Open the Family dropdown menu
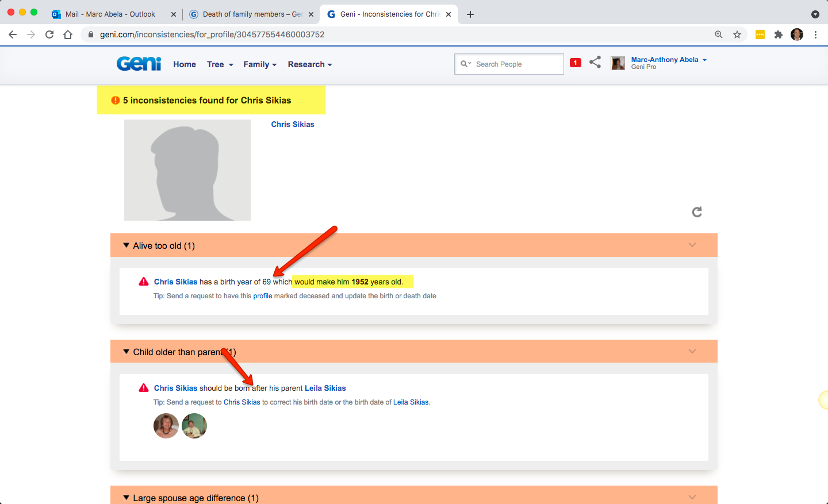The image size is (828, 504). pyautogui.click(x=259, y=64)
